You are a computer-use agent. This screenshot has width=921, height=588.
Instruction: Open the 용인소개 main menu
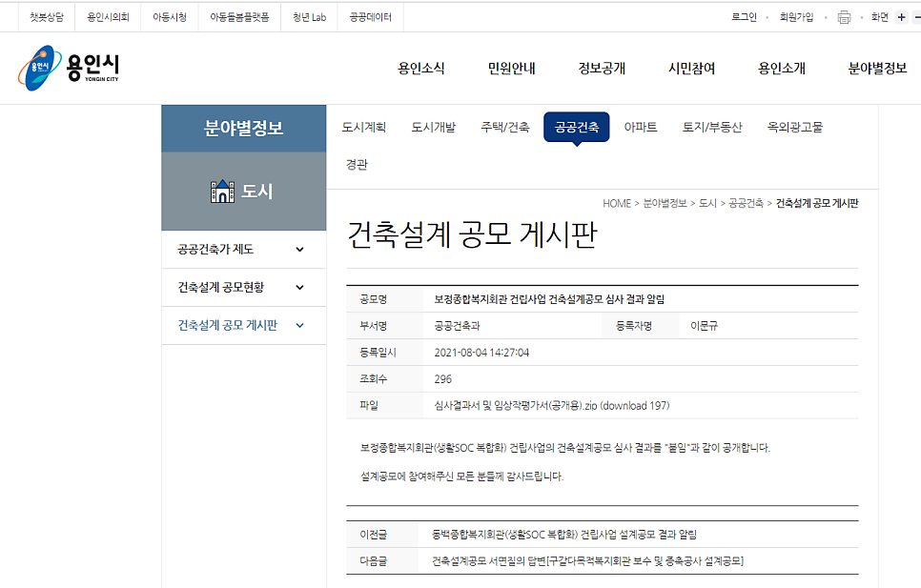(x=782, y=68)
